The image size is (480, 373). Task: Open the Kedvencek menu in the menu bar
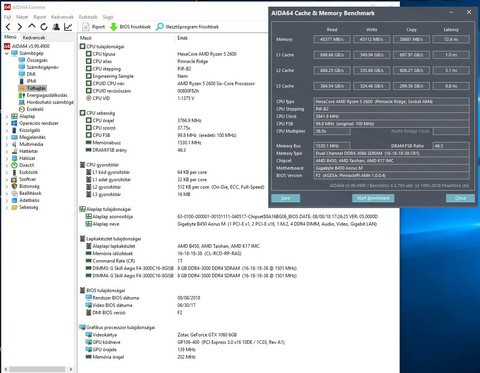click(62, 17)
